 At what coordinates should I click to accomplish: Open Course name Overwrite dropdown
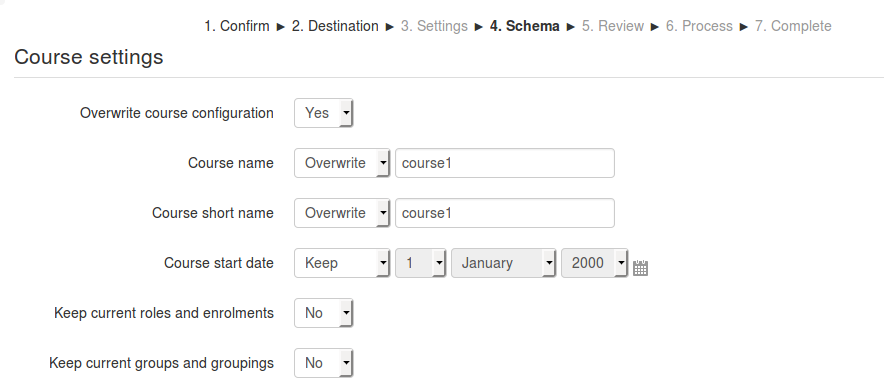tap(342, 163)
